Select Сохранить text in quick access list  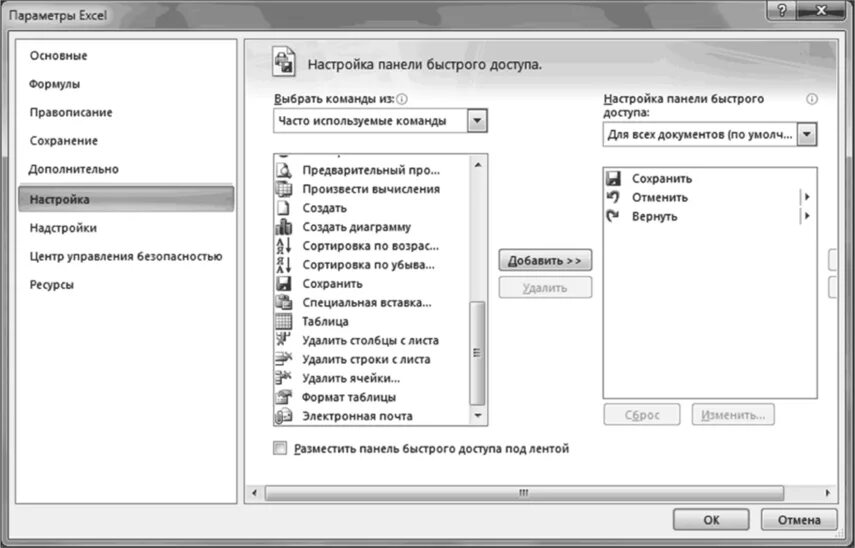[x=662, y=178]
